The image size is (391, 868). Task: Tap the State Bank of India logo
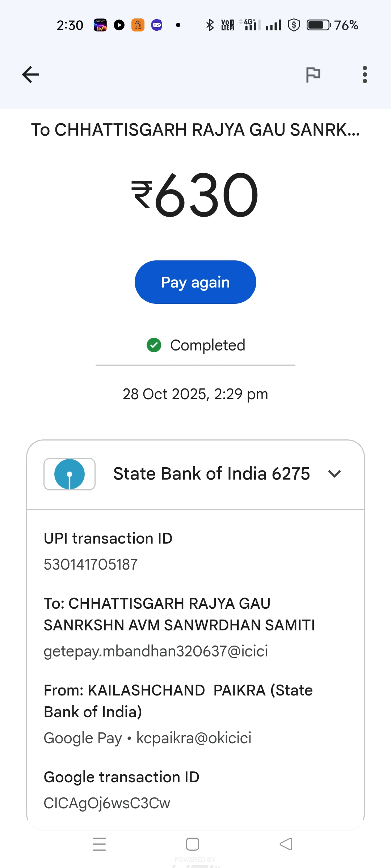[x=70, y=474]
